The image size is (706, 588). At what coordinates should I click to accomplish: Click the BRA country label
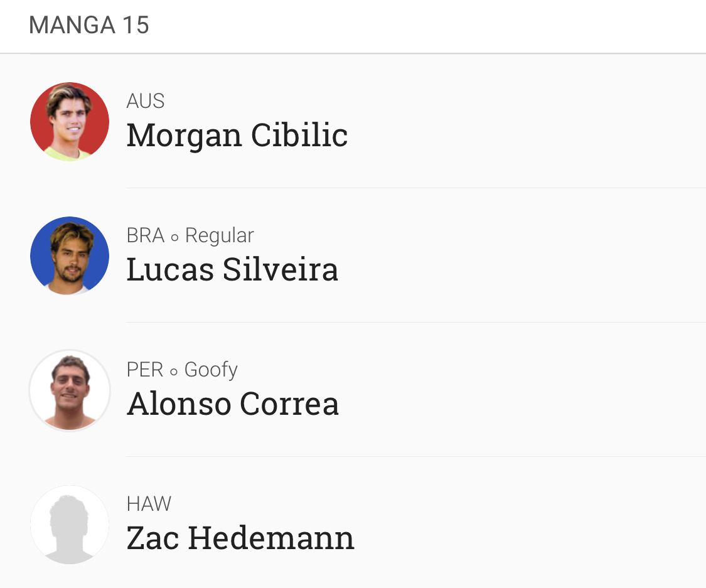[146, 235]
